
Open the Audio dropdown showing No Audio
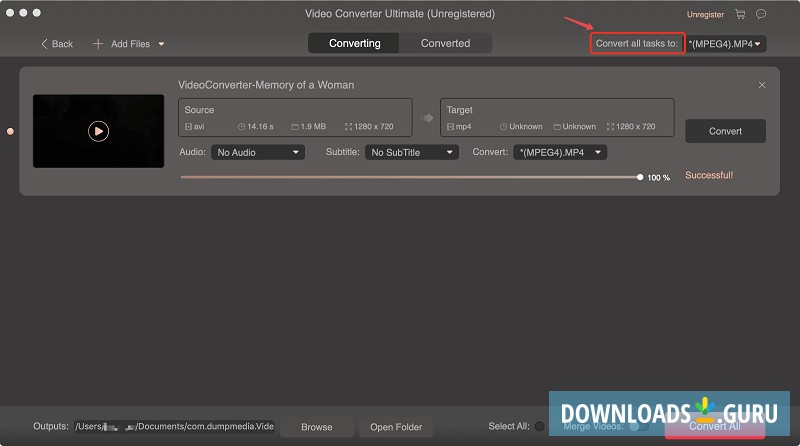pyautogui.click(x=258, y=152)
